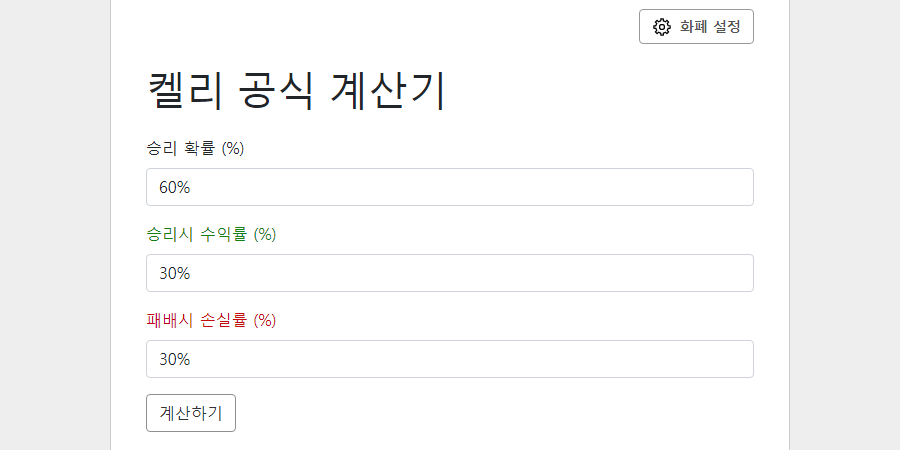Open the 화폐 설정 button
This screenshot has height=450, width=900.
pos(696,26)
